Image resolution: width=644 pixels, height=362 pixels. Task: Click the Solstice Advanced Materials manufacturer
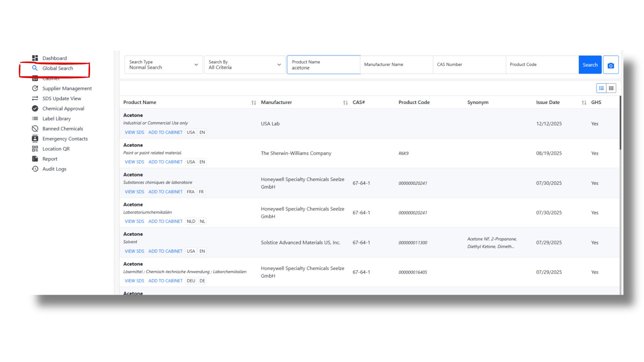coord(300,243)
